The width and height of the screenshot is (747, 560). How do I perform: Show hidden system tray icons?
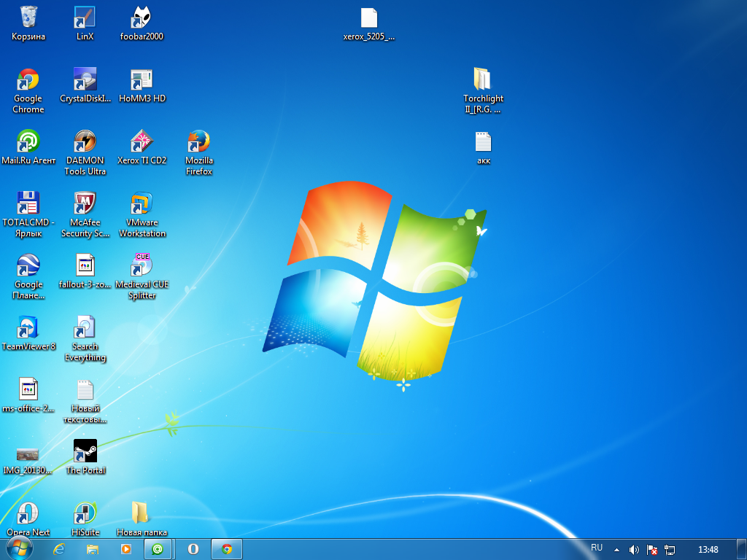point(616,550)
